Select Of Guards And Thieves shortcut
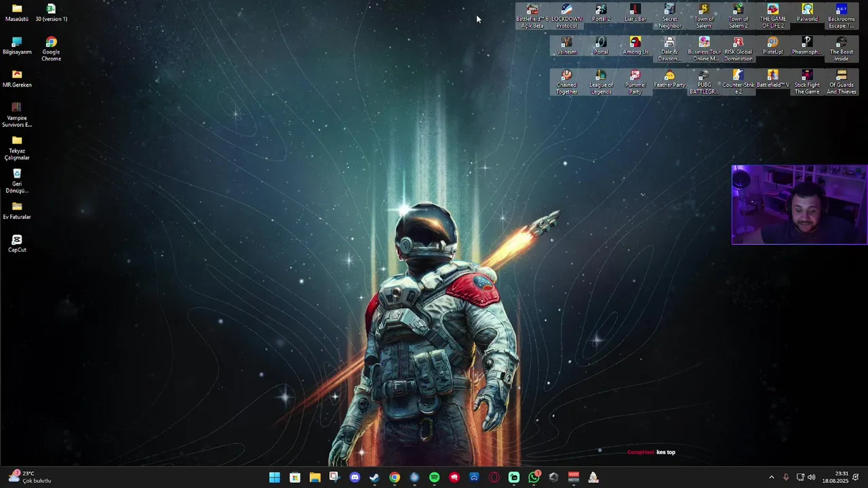This screenshot has height=488, width=868. [842, 82]
